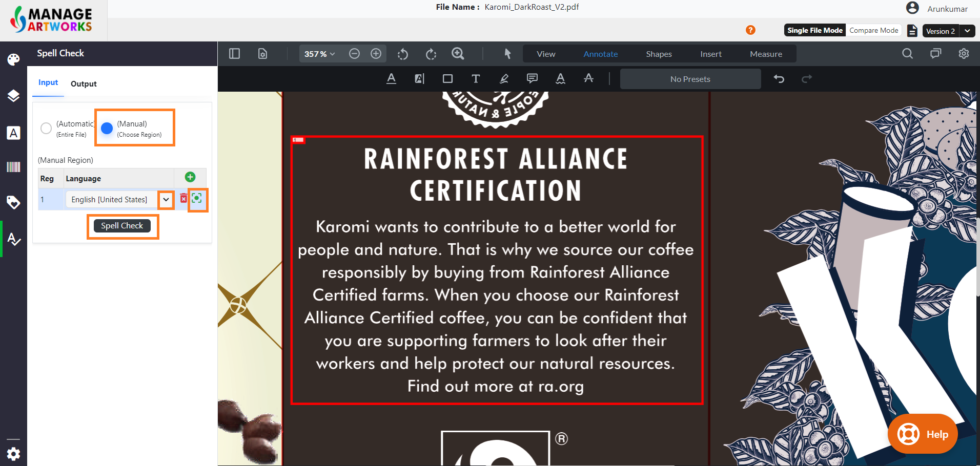This screenshot has height=466, width=980.
Task: Delete region 1 with red icon
Action: [183, 199]
